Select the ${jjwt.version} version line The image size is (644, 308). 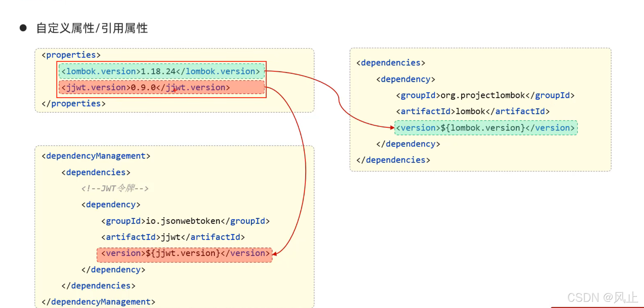point(184,254)
